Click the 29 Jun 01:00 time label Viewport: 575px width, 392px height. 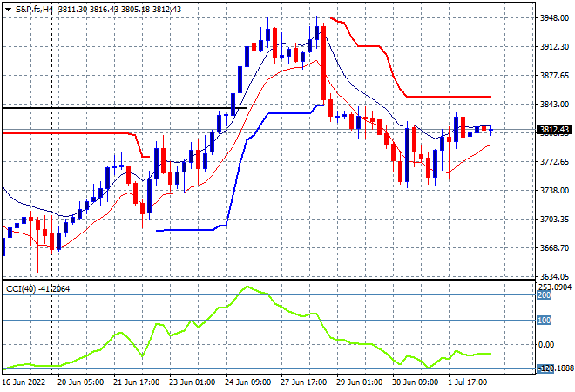359,382
